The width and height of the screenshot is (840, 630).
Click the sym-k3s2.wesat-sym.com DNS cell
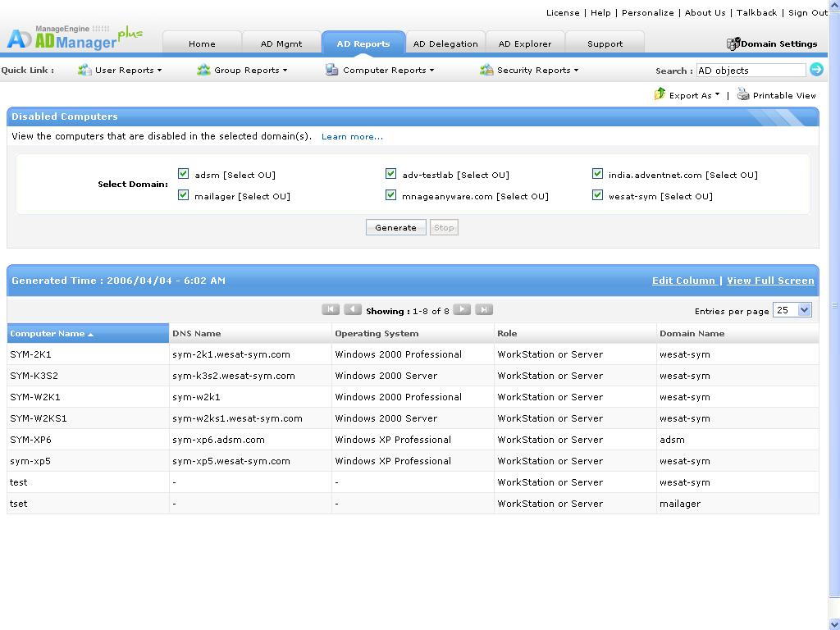(x=250, y=376)
